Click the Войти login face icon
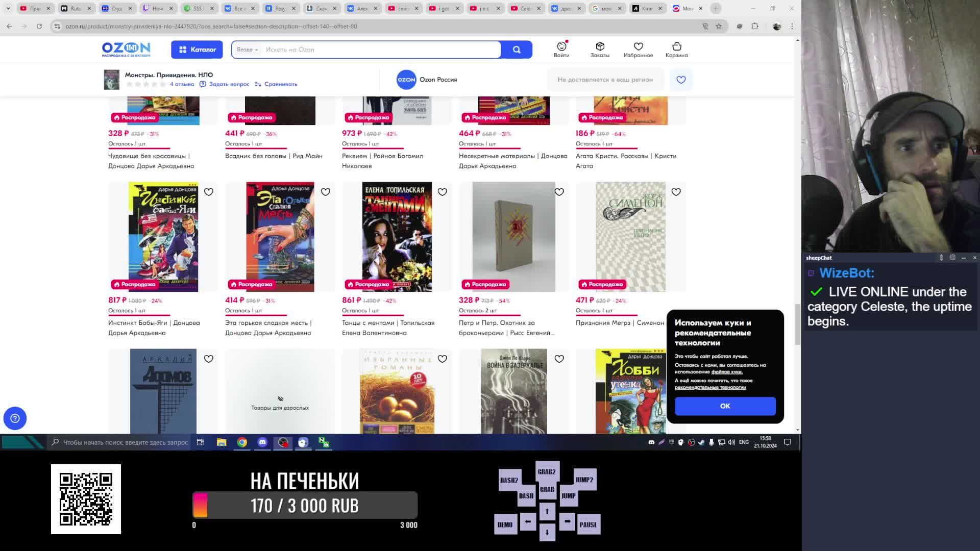 (x=561, y=47)
